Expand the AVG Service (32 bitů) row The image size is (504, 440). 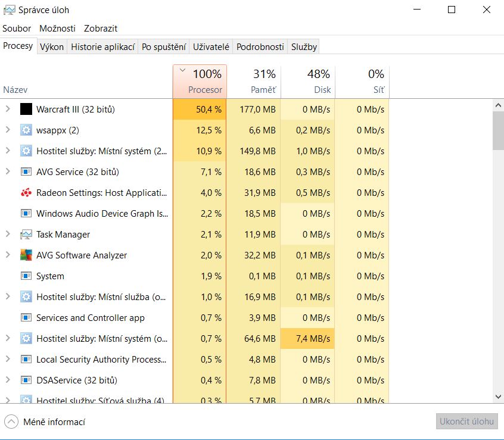(8, 171)
